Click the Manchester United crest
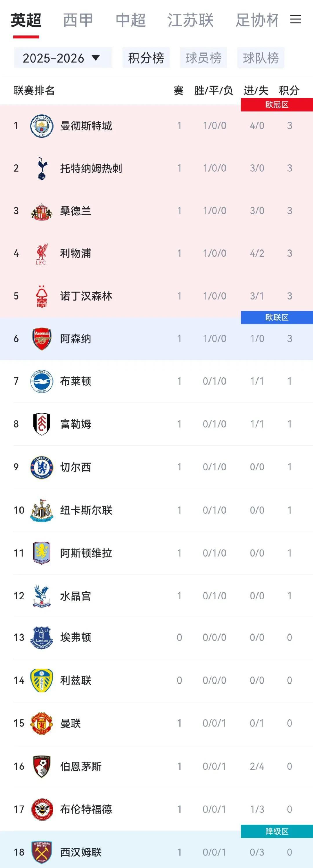This screenshot has height=868, width=313. (x=41, y=723)
